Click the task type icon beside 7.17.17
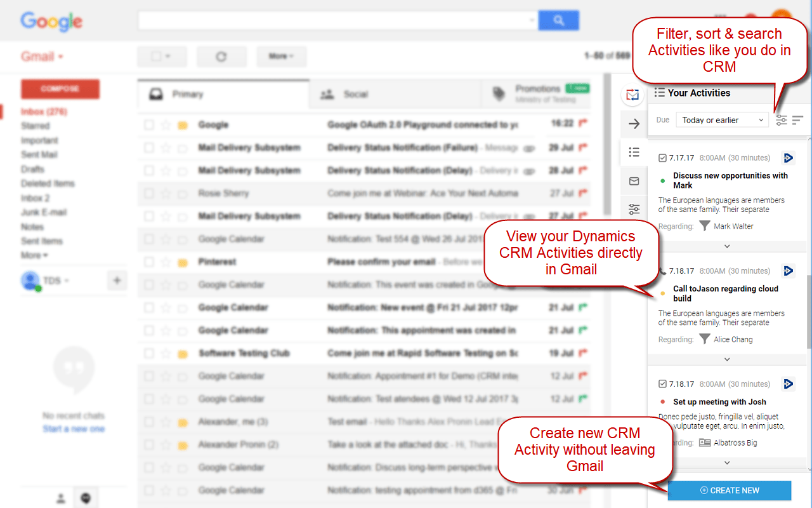The image size is (812, 508). pyautogui.click(x=662, y=157)
